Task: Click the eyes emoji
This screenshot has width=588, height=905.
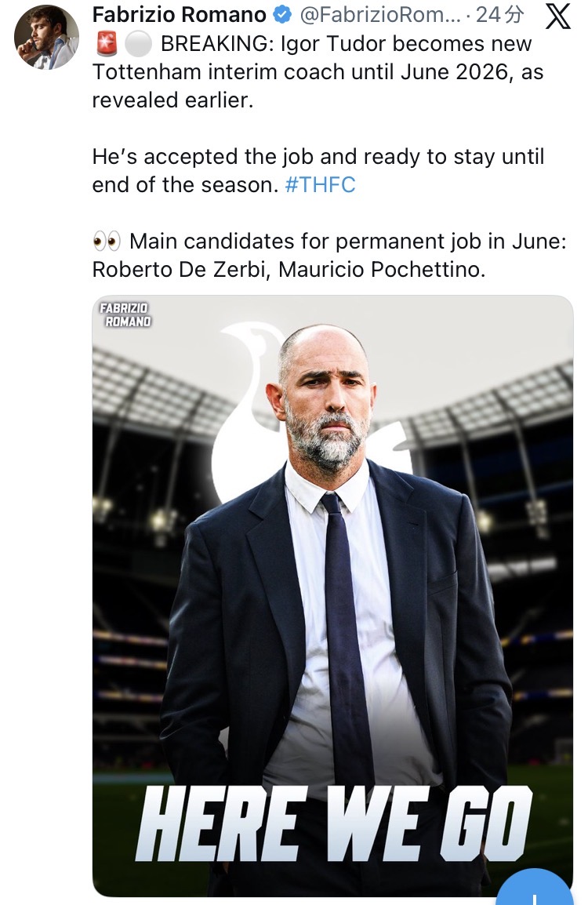Action: coord(107,240)
